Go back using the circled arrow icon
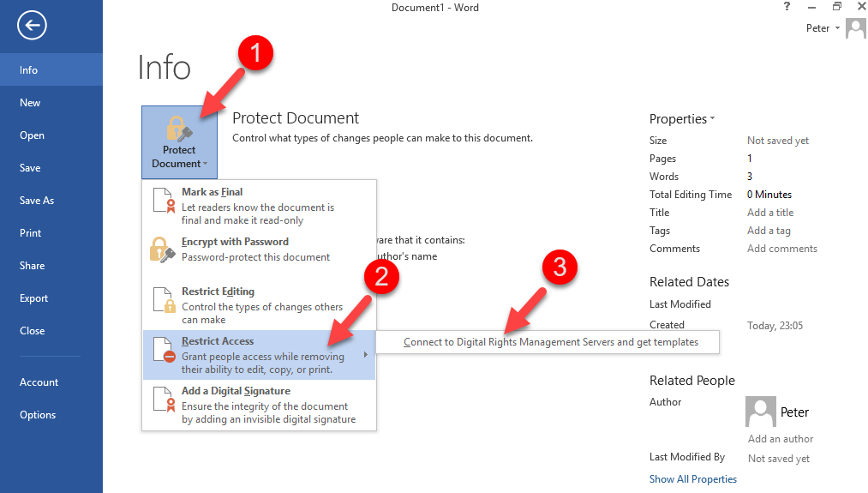868x493 pixels. pos(32,25)
